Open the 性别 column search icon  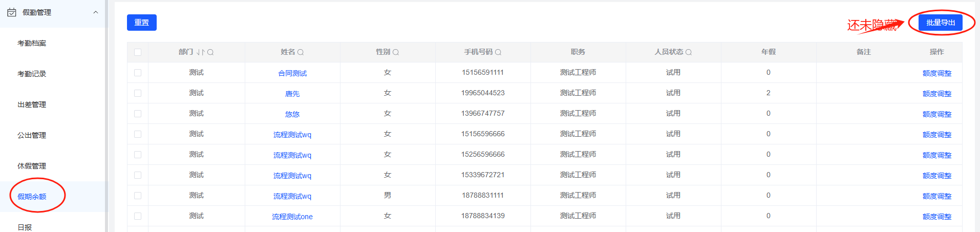tap(396, 52)
